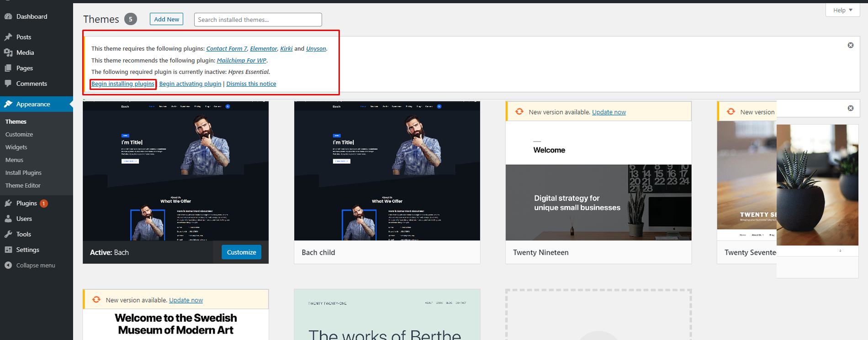The width and height of the screenshot is (868, 340).
Task: Dismiss the second notice below it
Action: (851, 108)
